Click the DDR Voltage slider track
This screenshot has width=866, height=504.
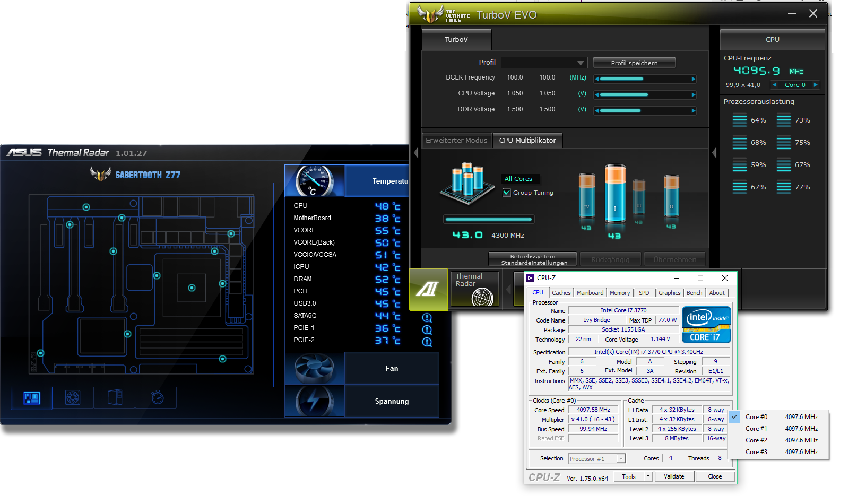pos(645,111)
